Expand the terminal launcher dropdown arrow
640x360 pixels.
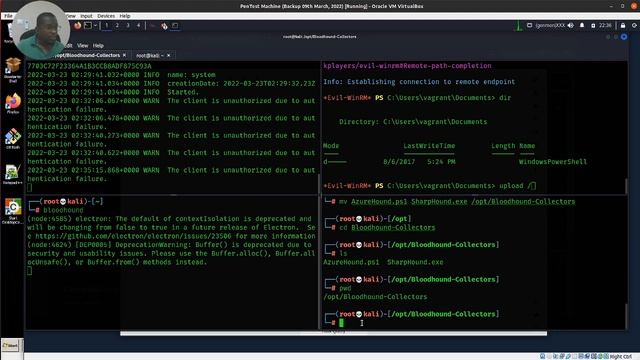tap(95, 25)
